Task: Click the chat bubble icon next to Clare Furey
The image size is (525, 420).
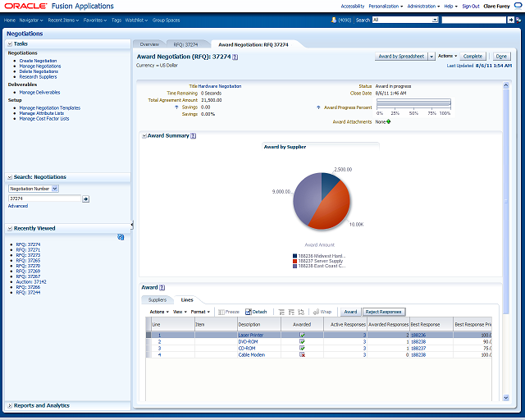Action: click(x=518, y=6)
